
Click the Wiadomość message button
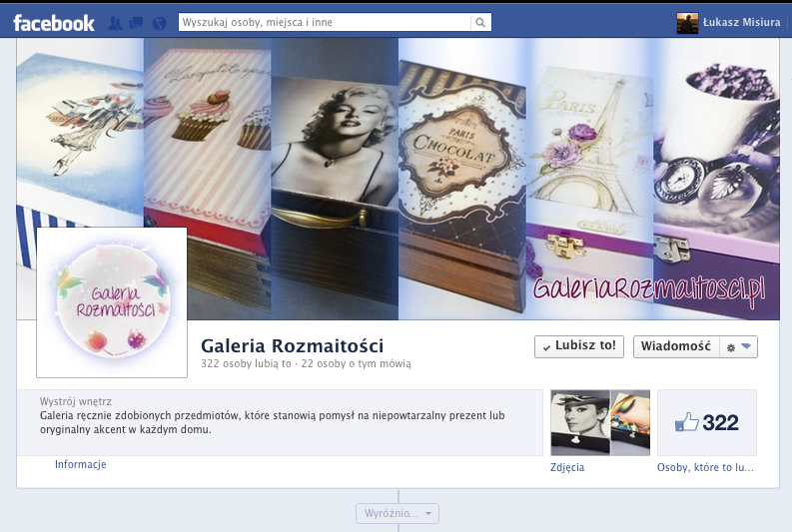click(x=676, y=346)
